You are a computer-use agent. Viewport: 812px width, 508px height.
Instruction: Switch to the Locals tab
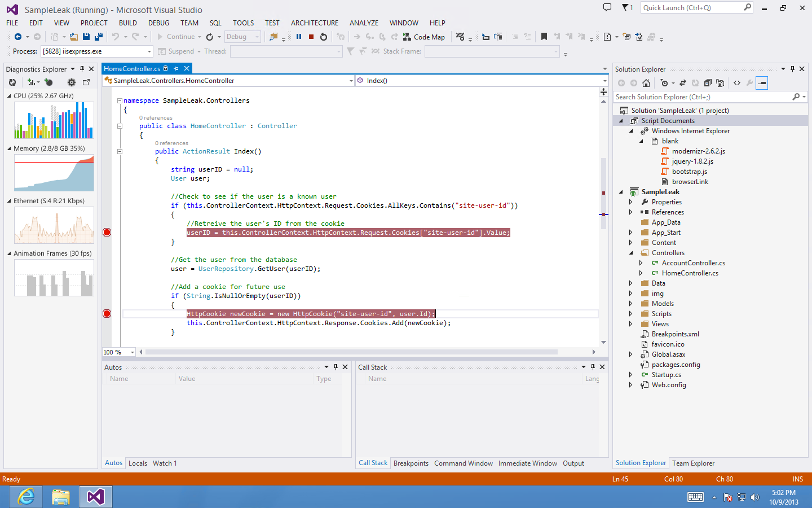(138, 463)
